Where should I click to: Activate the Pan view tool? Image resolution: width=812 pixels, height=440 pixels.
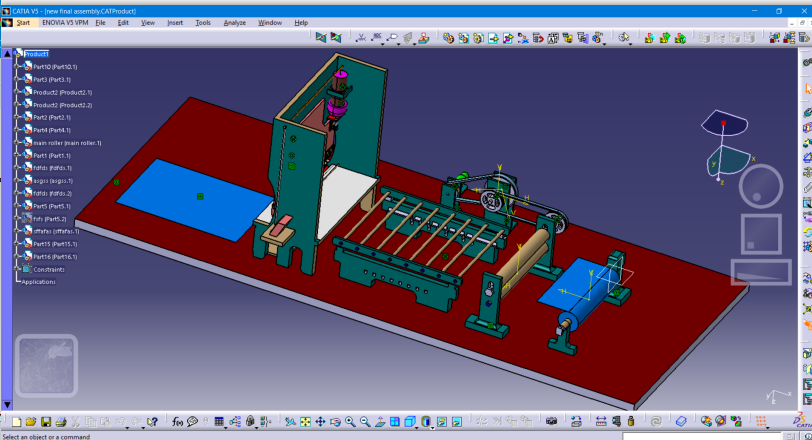[x=319, y=422]
